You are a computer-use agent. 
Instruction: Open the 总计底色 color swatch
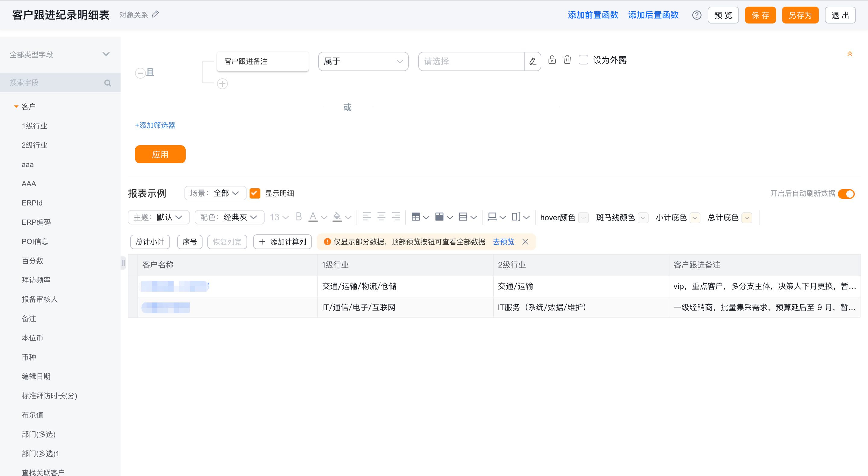pos(747,218)
